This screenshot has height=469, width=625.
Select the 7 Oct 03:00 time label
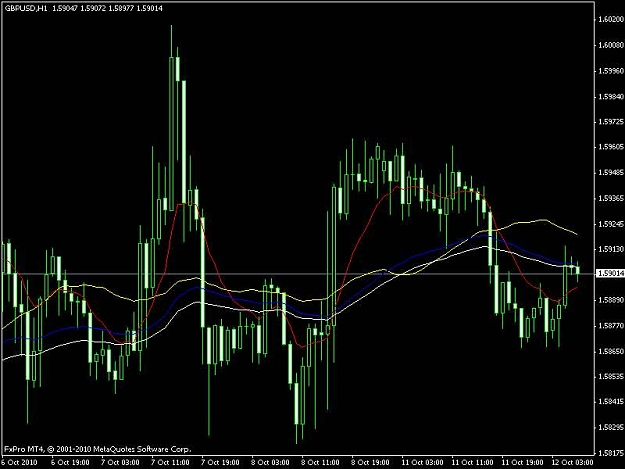120,462
